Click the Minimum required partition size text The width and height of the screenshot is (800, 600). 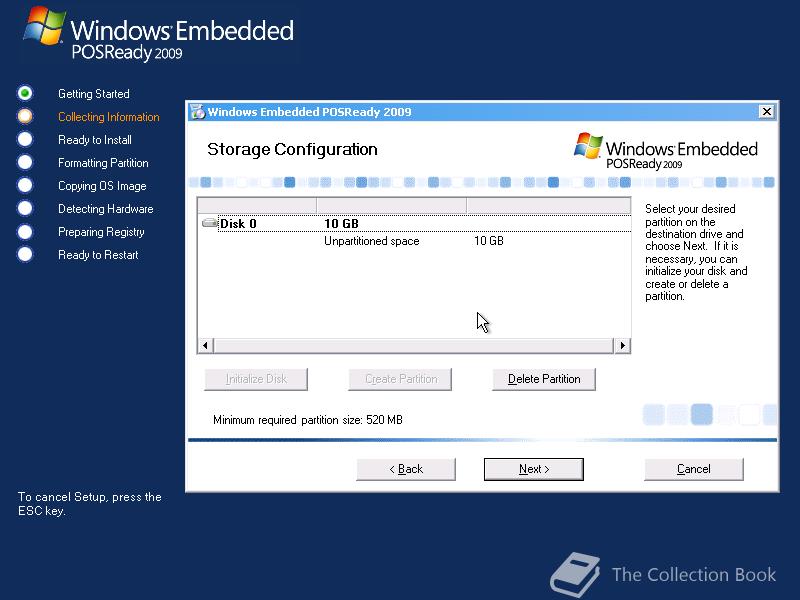[308, 420]
